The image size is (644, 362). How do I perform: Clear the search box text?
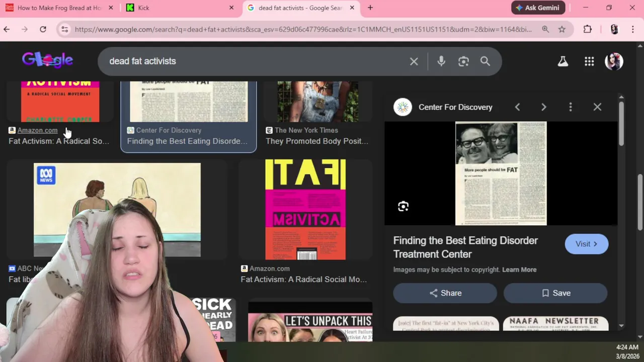[x=414, y=61]
